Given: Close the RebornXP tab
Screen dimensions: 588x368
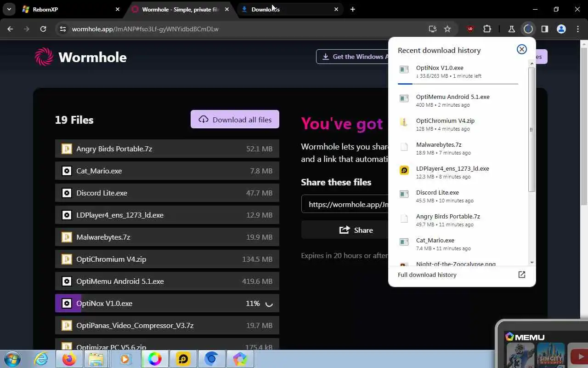Looking at the screenshot, I should coord(118,9).
